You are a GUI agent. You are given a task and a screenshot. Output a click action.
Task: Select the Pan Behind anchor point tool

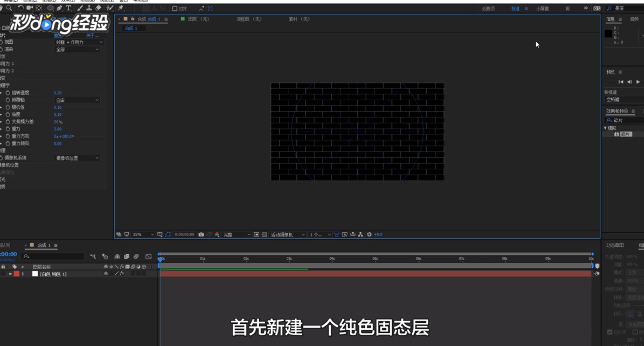click(39, 8)
